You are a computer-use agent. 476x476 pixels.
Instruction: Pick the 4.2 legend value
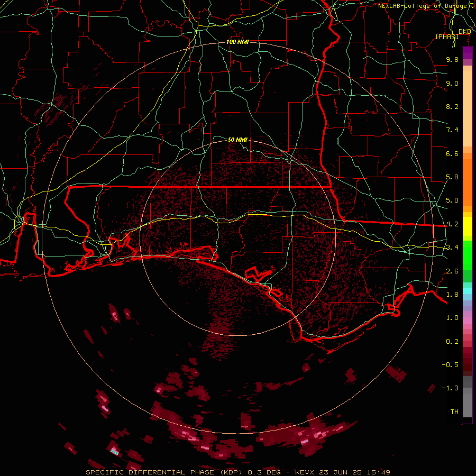point(452,224)
